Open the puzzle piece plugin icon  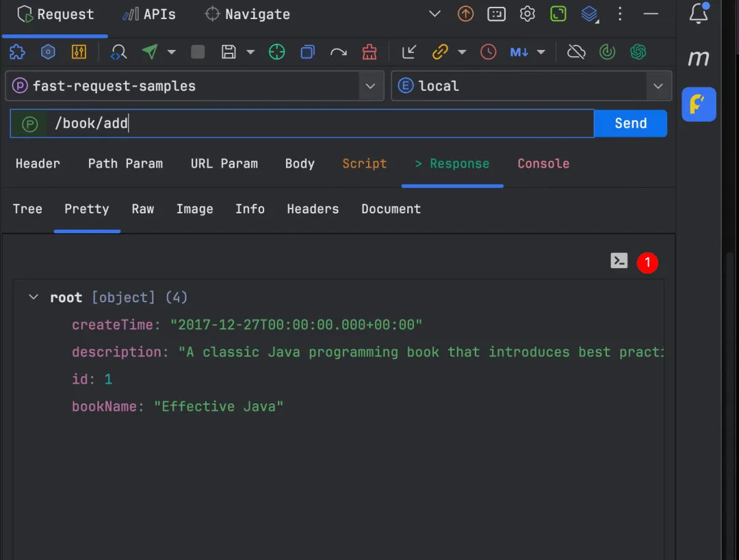tap(17, 52)
